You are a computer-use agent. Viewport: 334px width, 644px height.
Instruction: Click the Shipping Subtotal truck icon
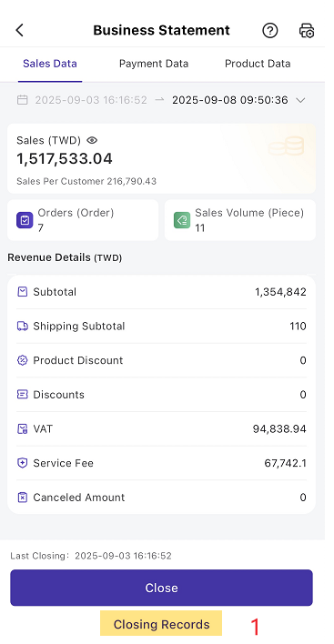pyautogui.click(x=22, y=327)
